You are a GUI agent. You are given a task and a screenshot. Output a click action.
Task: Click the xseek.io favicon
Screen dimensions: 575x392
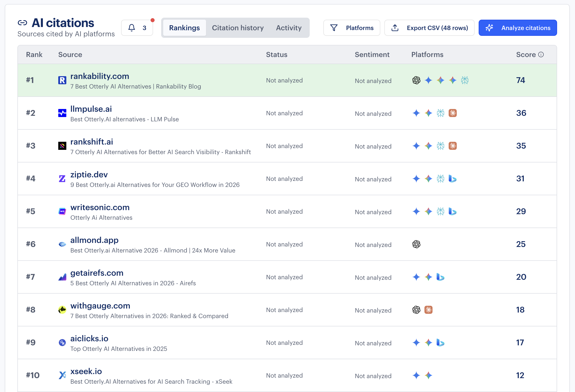[x=62, y=375]
